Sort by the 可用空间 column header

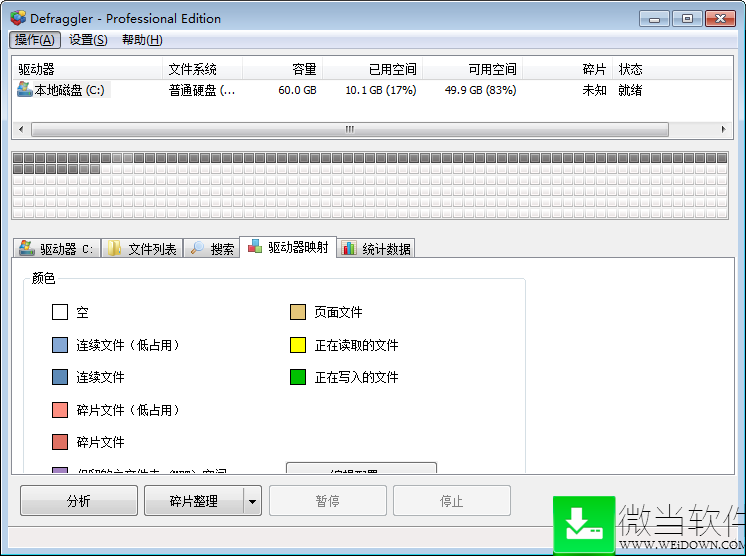pyautogui.click(x=472, y=69)
